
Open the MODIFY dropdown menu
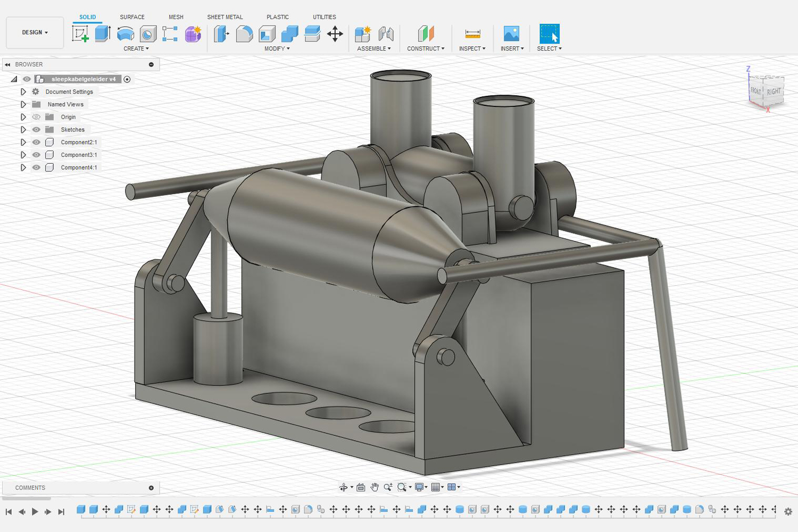277,48
